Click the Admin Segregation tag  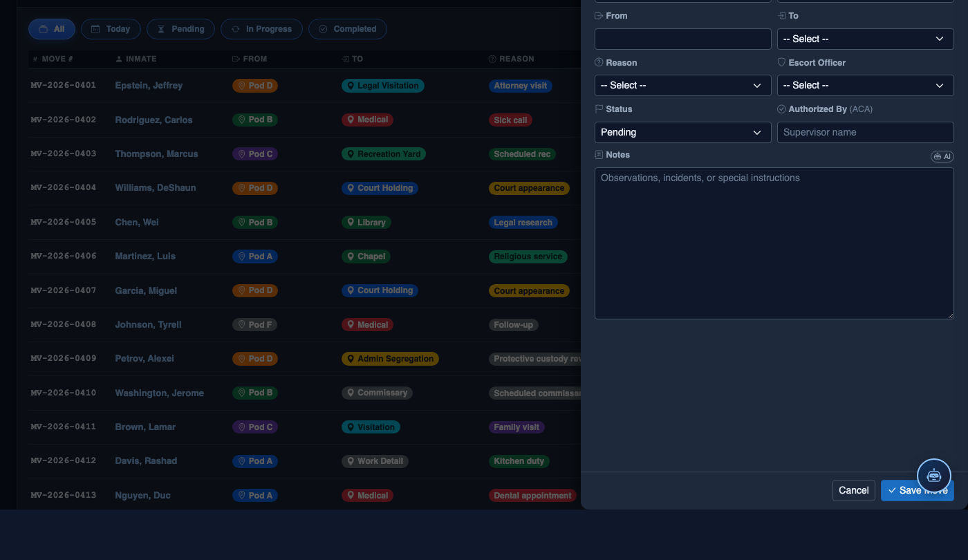pos(390,359)
